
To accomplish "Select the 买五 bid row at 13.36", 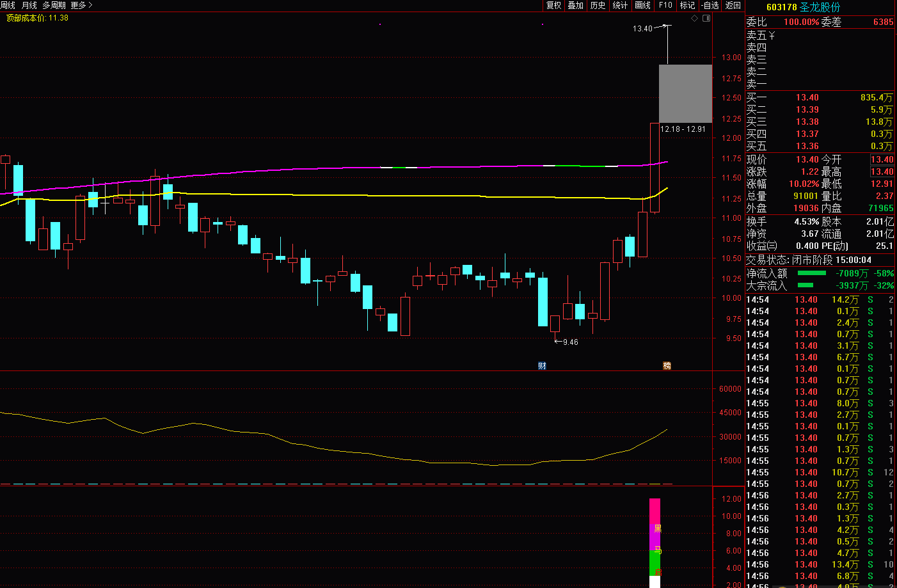I will pos(820,147).
